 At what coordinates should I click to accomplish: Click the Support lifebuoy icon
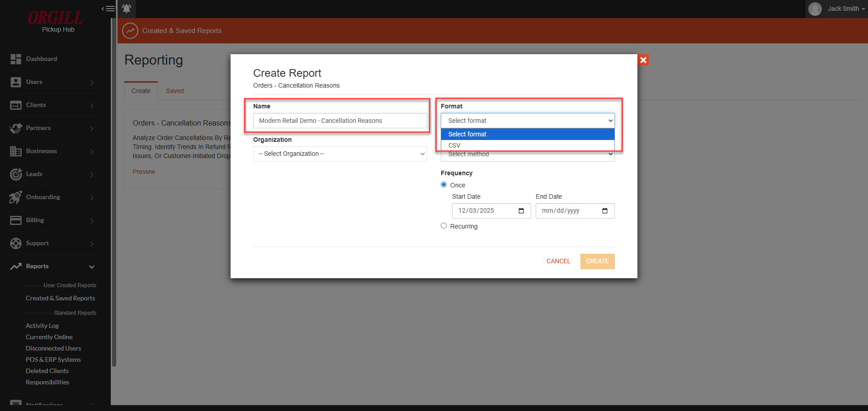click(16, 243)
